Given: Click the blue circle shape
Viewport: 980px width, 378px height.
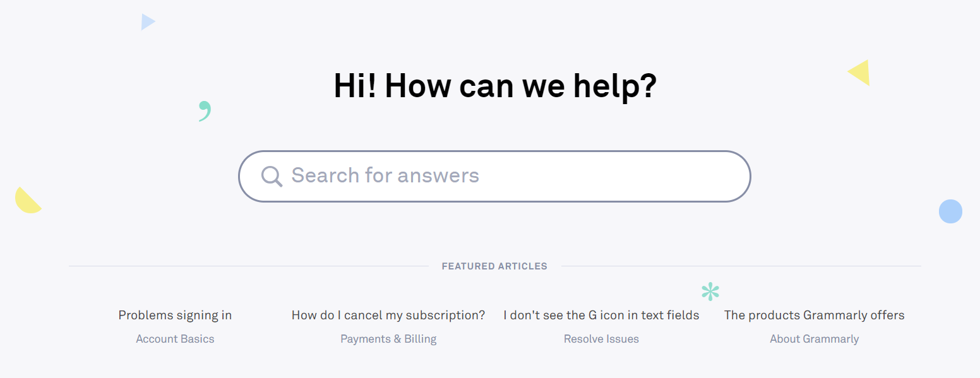Looking at the screenshot, I should point(950,211).
